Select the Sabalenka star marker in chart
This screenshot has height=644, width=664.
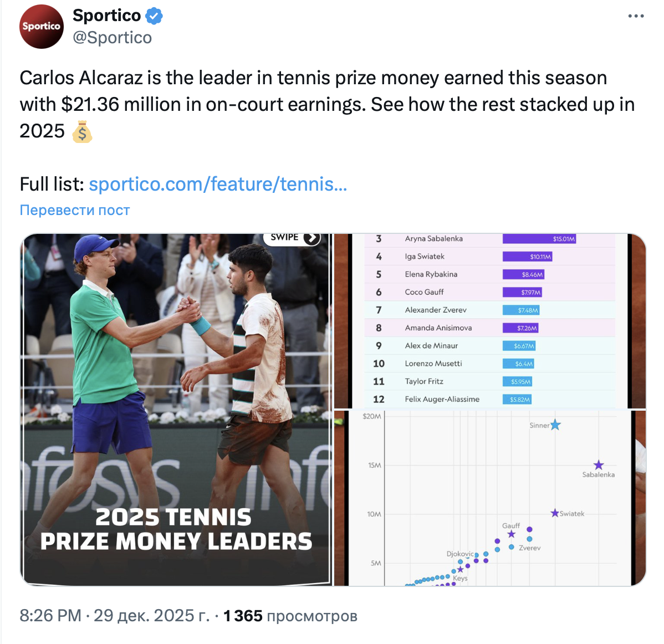[x=599, y=465]
